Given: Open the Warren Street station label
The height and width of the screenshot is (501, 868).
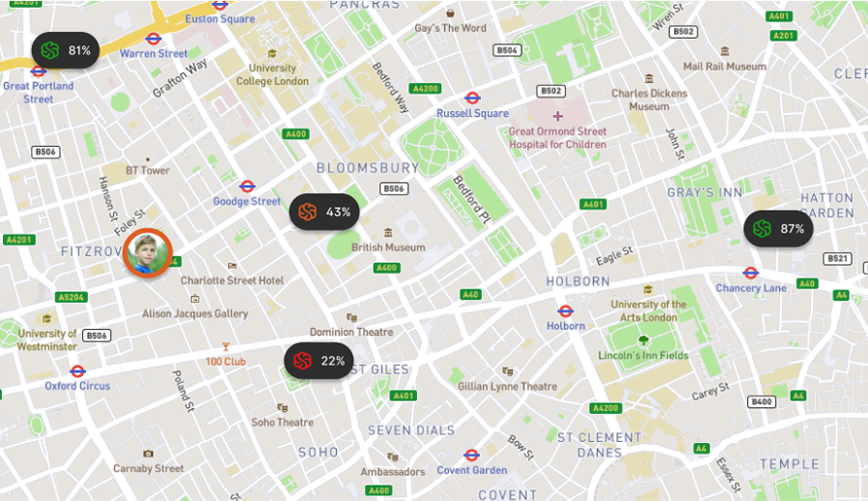Looking at the screenshot, I should point(154,54).
